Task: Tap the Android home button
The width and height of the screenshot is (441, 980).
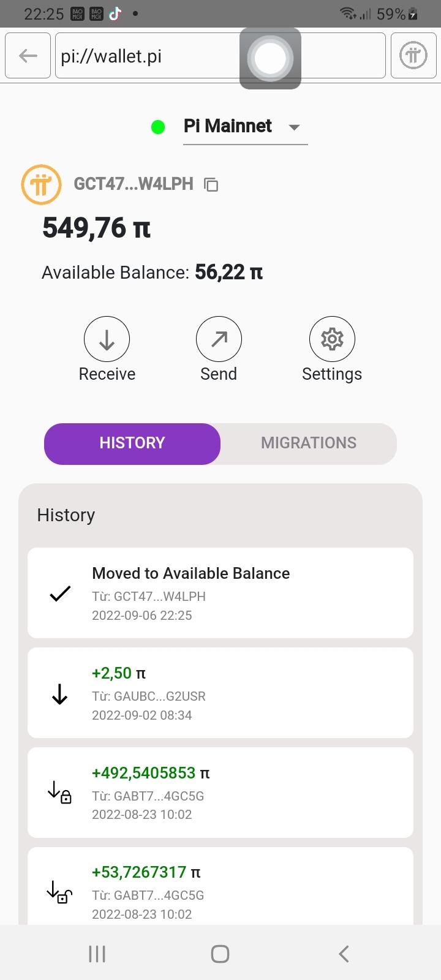Action: pyautogui.click(x=220, y=953)
